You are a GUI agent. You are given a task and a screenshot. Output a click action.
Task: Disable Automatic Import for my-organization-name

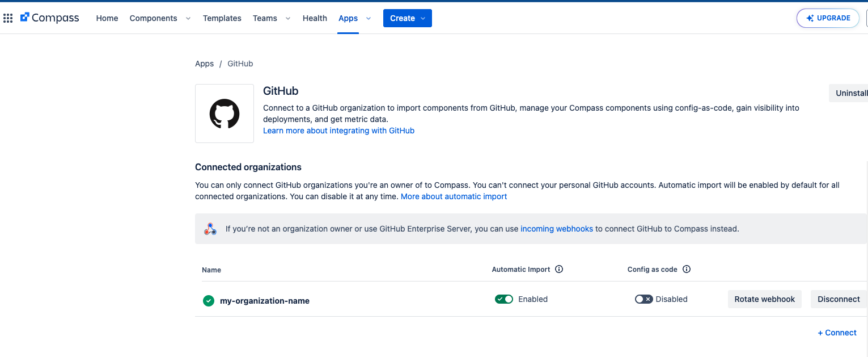[x=503, y=299]
